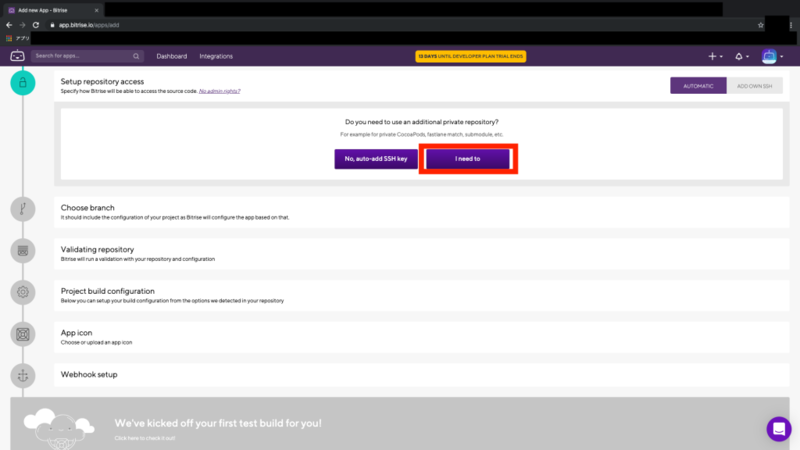Viewport: 800px width, 450px height.
Task: Click the first test build message
Action: click(218, 423)
